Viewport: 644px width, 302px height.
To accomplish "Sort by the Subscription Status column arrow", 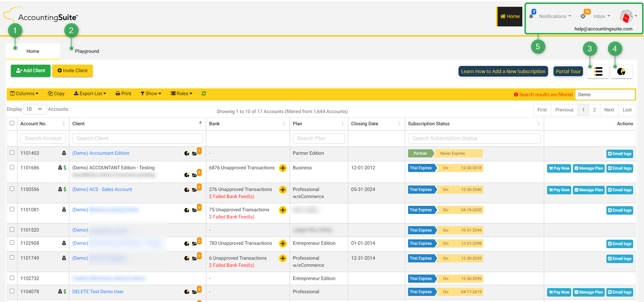I will (x=538, y=124).
